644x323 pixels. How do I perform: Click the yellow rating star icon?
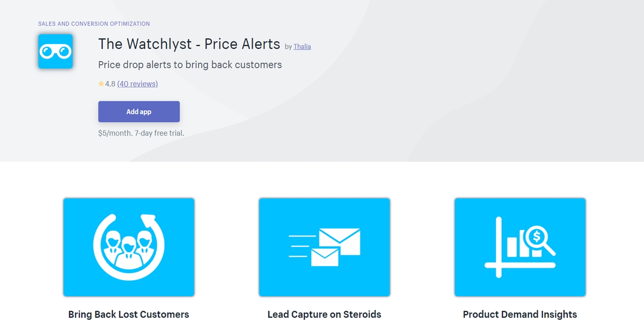click(x=101, y=84)
